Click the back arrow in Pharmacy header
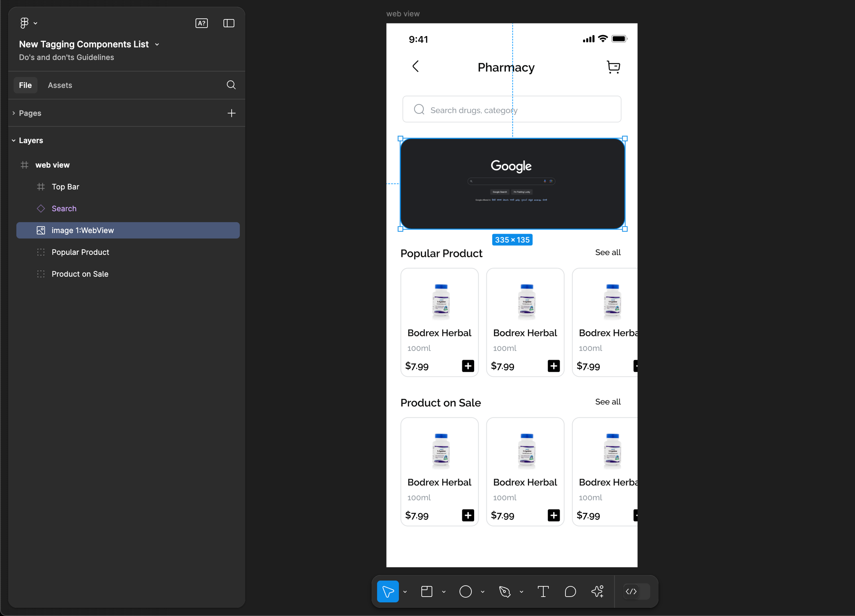 [415, 66]
